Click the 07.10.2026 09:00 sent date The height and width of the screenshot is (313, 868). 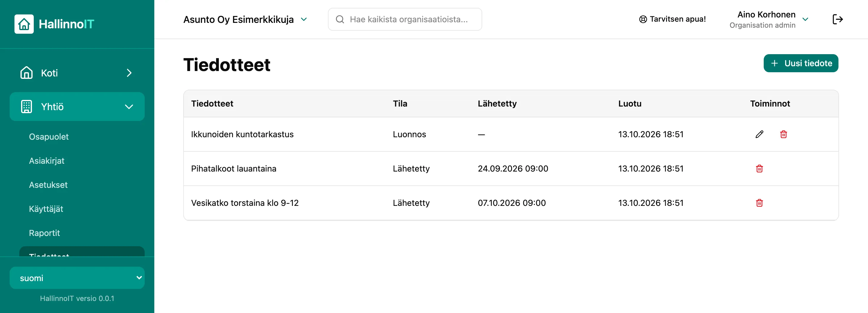pos(511,203)
